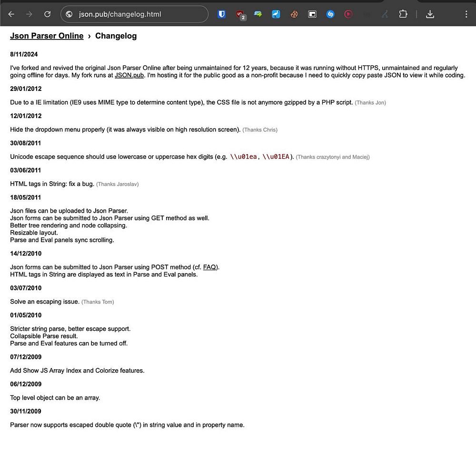Open the dimmed gray extension icon
The width and height of the screenshot is (476, 462).
click(385, 14)
